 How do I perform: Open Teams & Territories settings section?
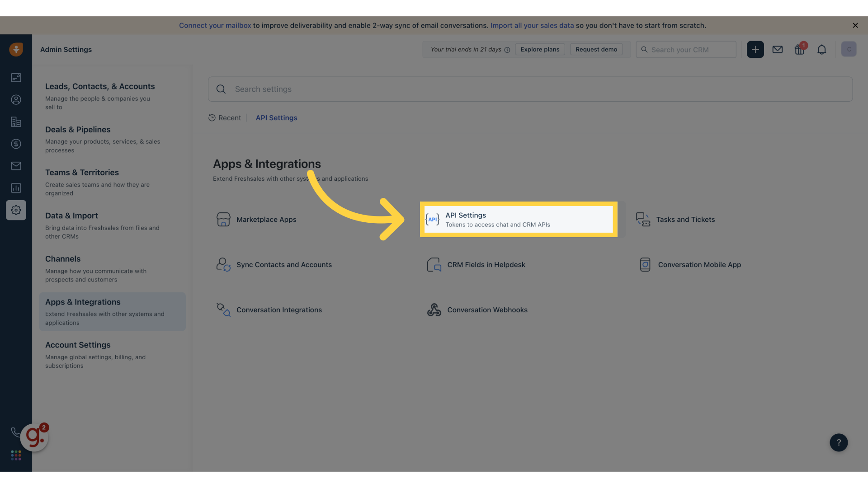pyautogui.click(x=112, y=182)
